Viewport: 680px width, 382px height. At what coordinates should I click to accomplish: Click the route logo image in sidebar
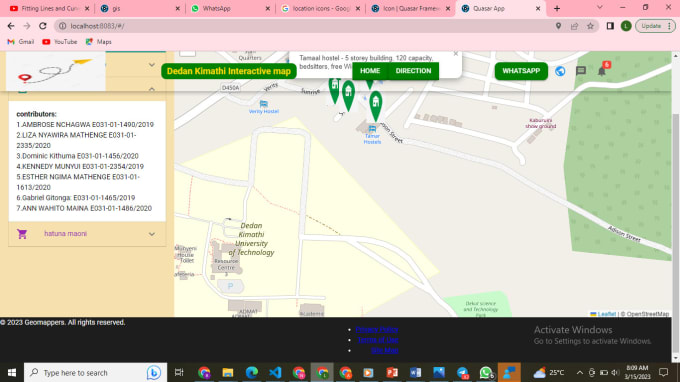[x=56, y=71]
